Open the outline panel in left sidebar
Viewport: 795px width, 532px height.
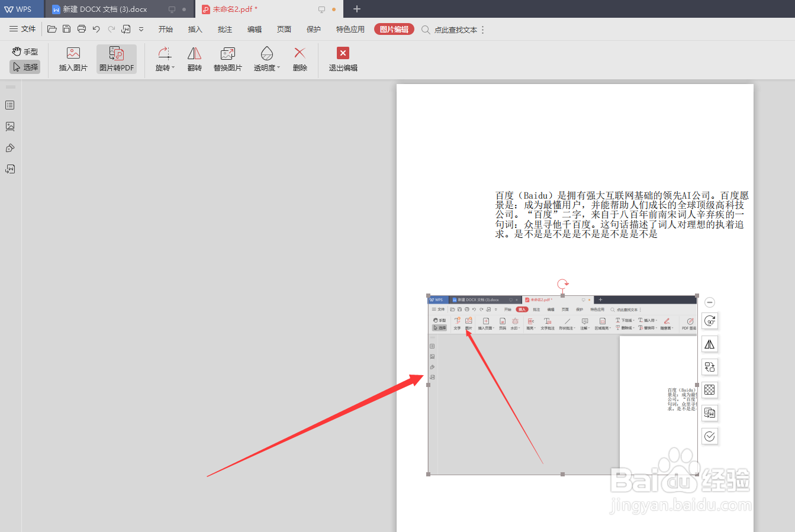10,105
